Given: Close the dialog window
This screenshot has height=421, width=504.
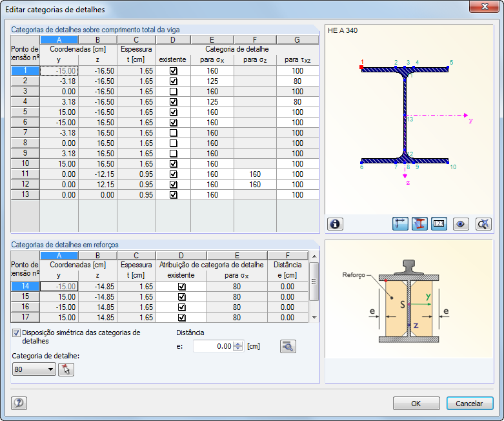Looking at the screenshot, I should click(485, 6).
